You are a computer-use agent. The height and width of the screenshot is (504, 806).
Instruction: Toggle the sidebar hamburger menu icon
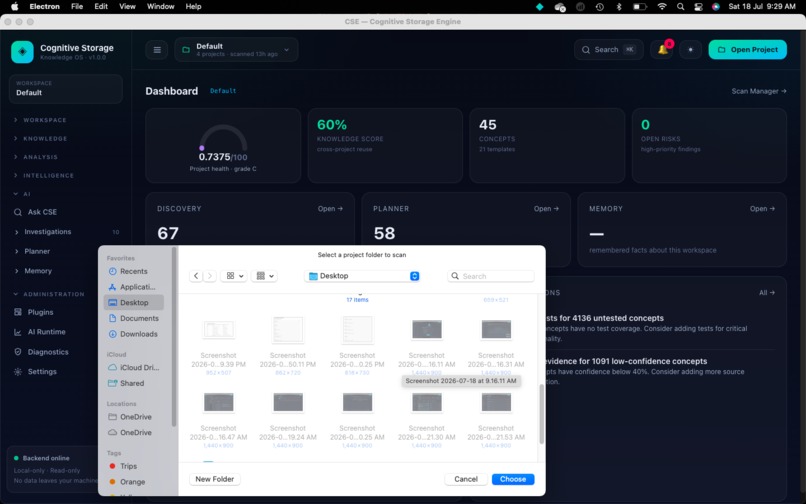click(x=157, y=50)
